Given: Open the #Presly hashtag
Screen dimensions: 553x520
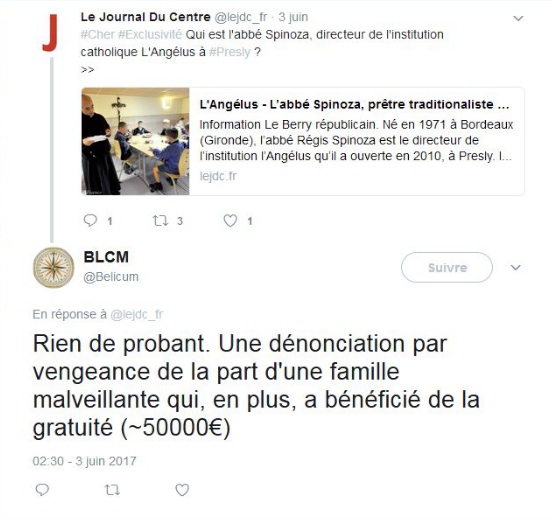Looking at the screenshot, I should point(230,52).
